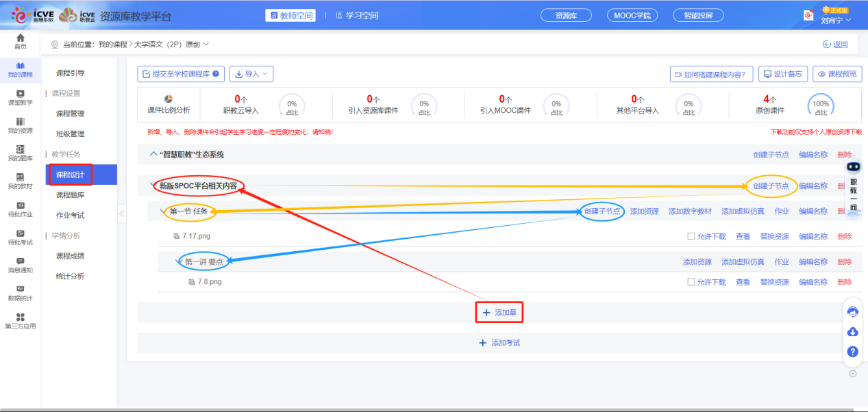Screen dimensions: 868x412
Task: Enable 允许下载 checkbox for 7.8.png
Action: point(691,282)
